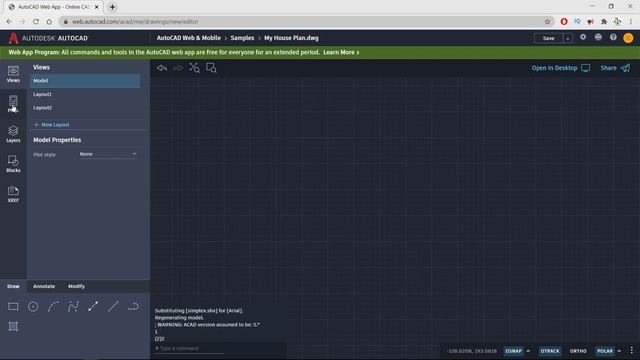The width and height of the screenshot is (640, 360).
Task: Open the settings gear in header
Action: tap(583, 37)
